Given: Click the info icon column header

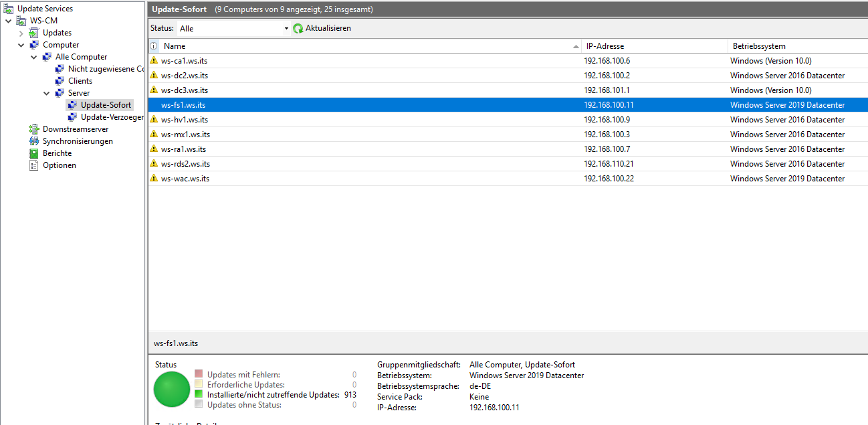Looking at the screenshot, I should tap(154, 46).
